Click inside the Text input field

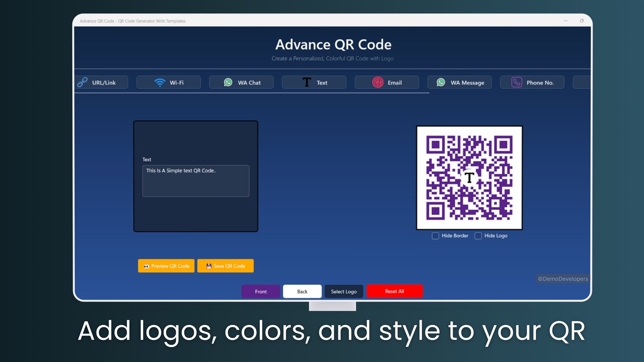196,181
